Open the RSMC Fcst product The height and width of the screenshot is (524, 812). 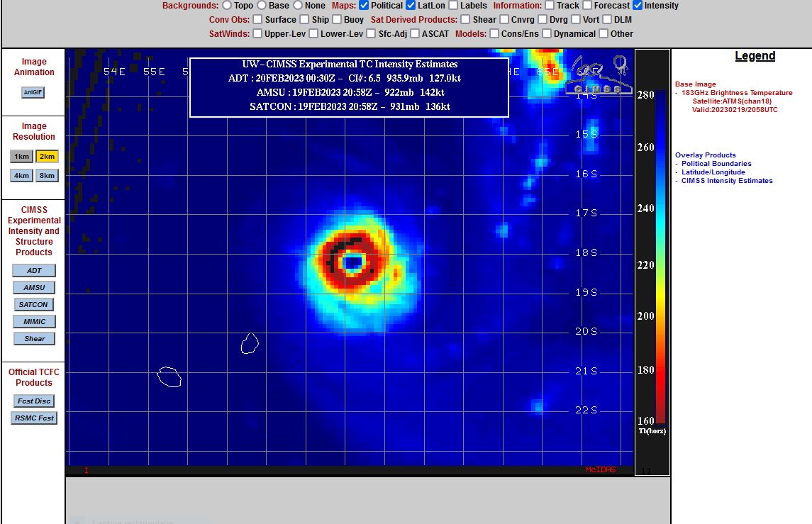pos(34,418)
